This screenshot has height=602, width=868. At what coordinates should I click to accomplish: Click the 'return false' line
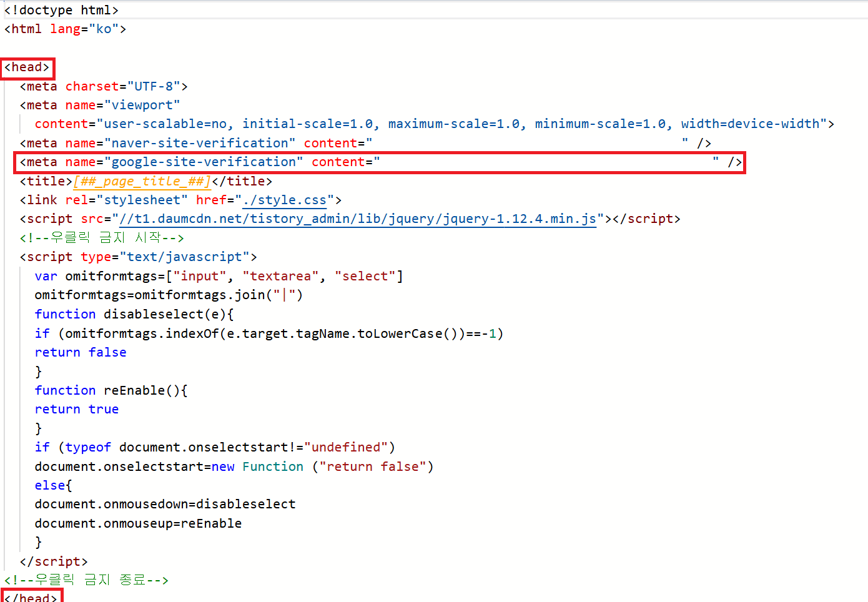(81, 353)
